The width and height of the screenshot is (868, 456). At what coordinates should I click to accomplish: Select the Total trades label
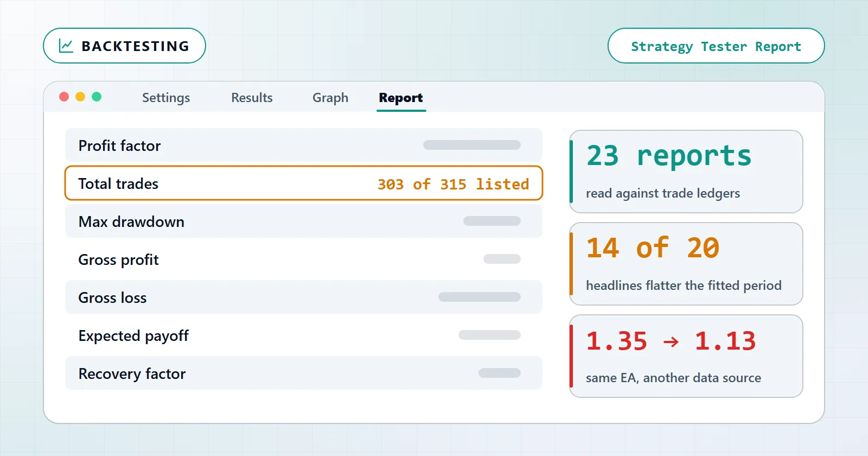pos(118,183)
